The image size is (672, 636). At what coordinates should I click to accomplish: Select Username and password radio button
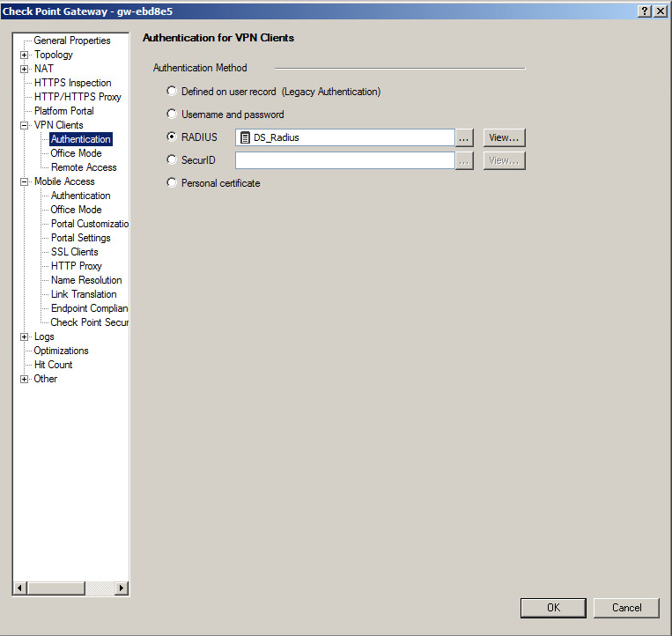coord(172,114)
